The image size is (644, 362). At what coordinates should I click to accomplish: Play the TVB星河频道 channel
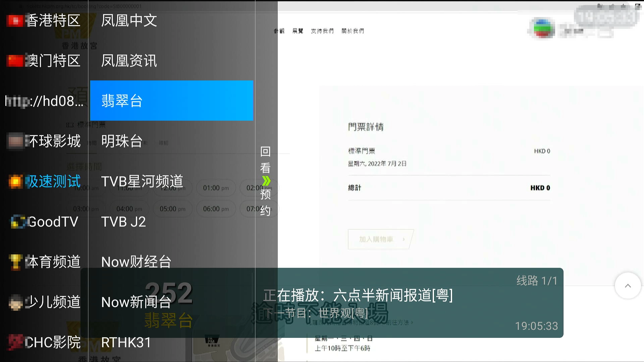pos(172,181)
